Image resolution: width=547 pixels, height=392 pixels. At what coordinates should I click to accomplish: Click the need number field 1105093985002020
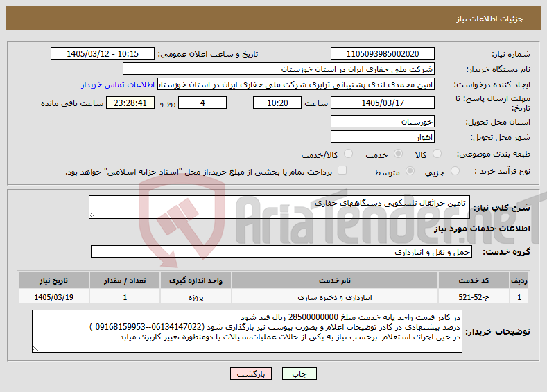tap(382, 53)
